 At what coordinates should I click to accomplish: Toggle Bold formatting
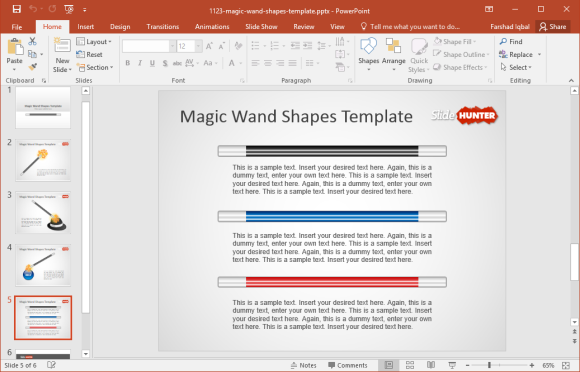[x=127, y=63]
